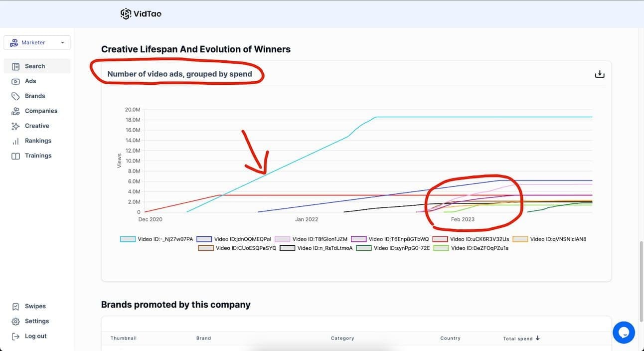The width and height of the screenshot is (644, 351).
Task: Open the Companies sidebar icon
Action: [15, 111]
